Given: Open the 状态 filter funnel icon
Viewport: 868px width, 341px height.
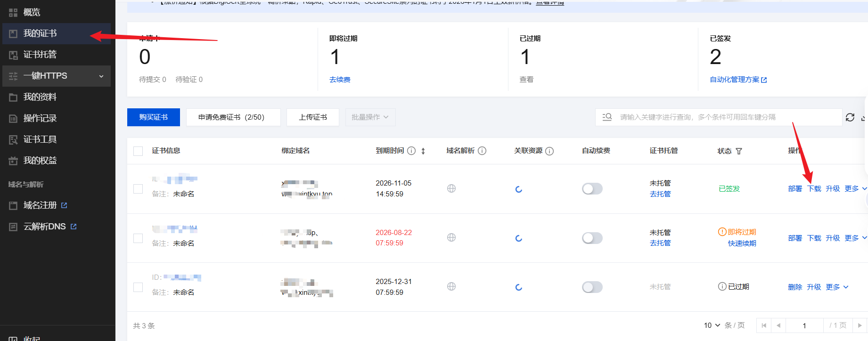Looking at the screenshot, I should [739, 151].
